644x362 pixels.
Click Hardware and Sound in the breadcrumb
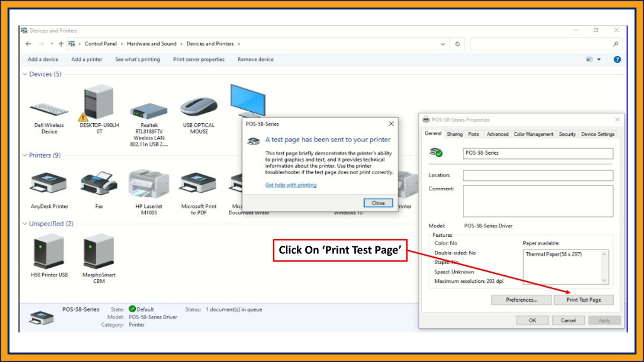pos(152,44)
